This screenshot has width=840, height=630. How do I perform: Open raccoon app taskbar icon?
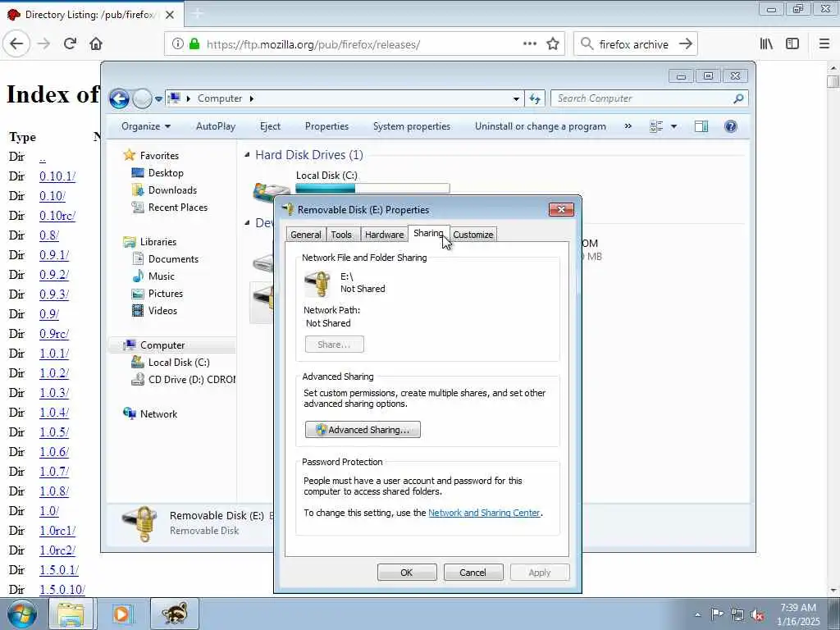tap(175, 614)
